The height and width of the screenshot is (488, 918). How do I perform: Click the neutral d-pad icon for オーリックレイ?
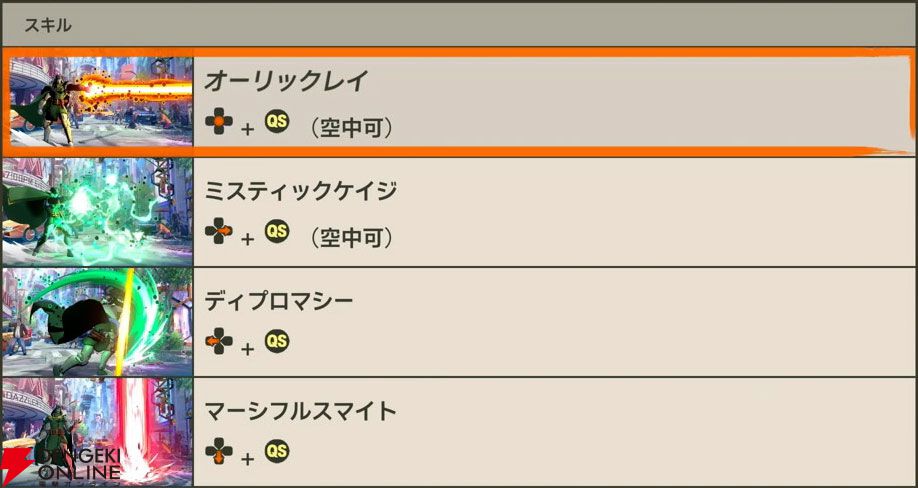click(218, 122)
